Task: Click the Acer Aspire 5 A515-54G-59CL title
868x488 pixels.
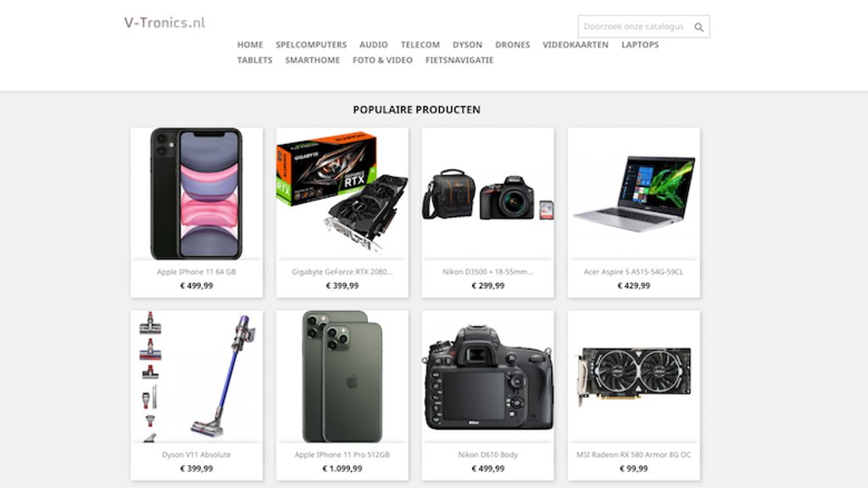Action: pos(633,272)
